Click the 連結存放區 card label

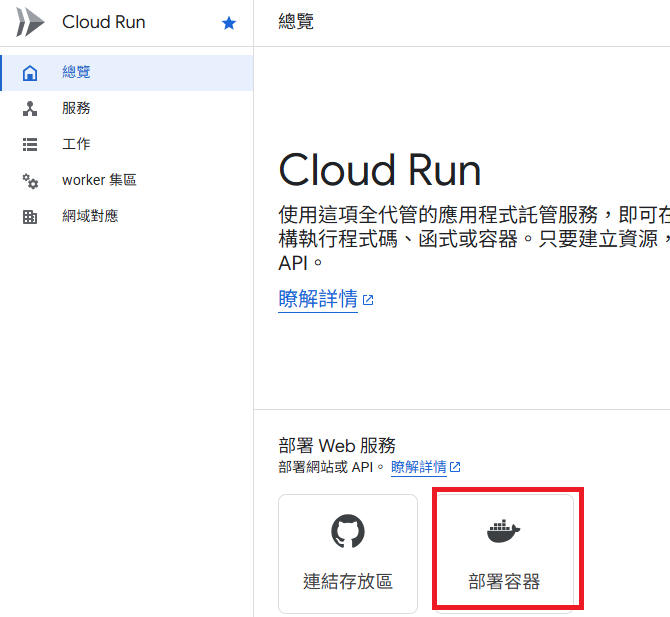347,581
